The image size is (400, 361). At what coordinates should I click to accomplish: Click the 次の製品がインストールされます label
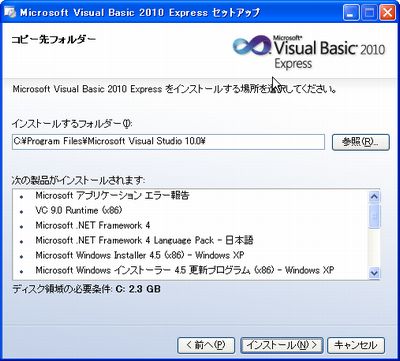[79, 181]
